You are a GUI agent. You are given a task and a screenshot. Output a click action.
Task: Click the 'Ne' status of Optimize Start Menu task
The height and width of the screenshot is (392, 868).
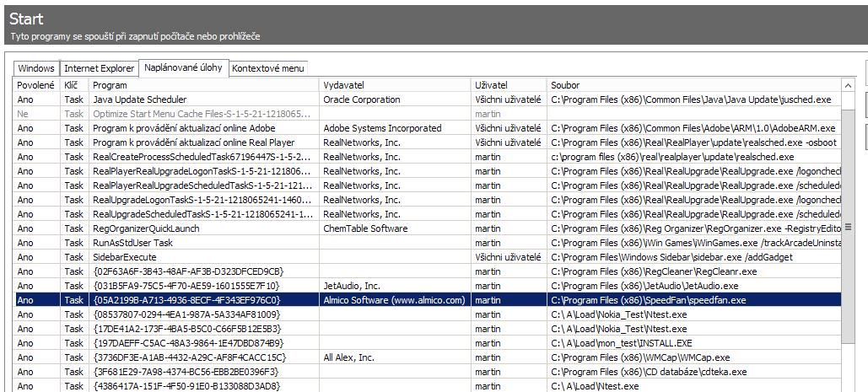(x=23, y=114)
